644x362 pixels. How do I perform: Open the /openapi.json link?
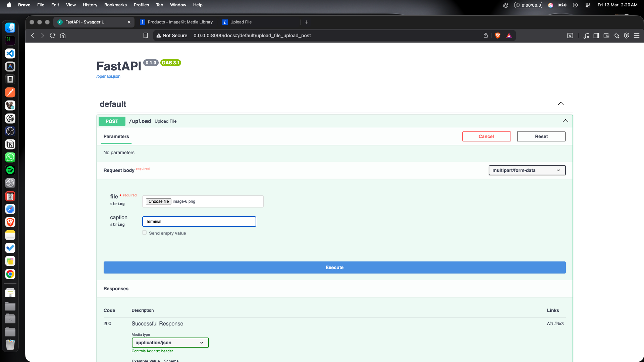(108, 76)
